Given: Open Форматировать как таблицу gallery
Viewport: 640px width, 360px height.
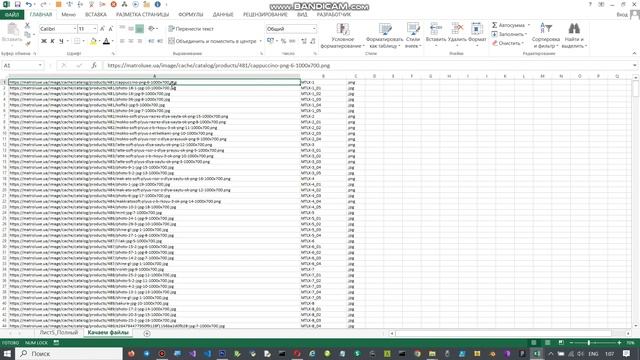Looking at the screenshot, I should [384, 36].
